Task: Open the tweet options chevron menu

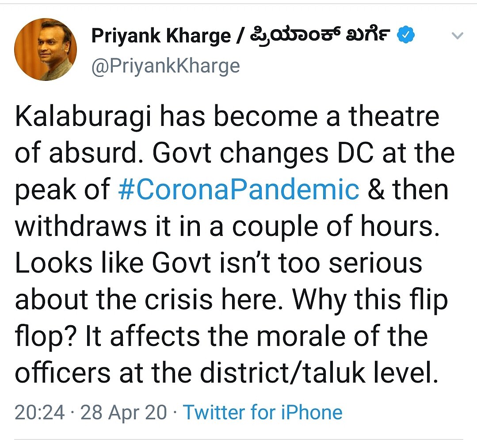Action: (457, 35)
